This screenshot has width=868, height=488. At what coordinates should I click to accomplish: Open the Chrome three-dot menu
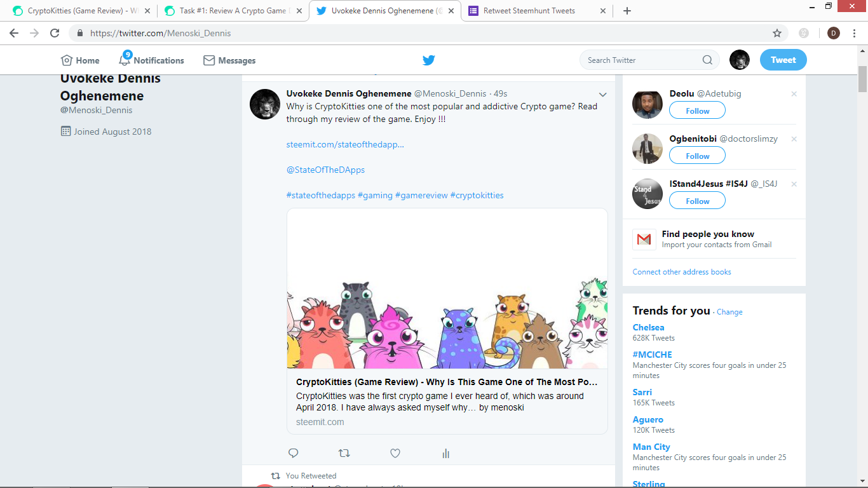(855, 33)
